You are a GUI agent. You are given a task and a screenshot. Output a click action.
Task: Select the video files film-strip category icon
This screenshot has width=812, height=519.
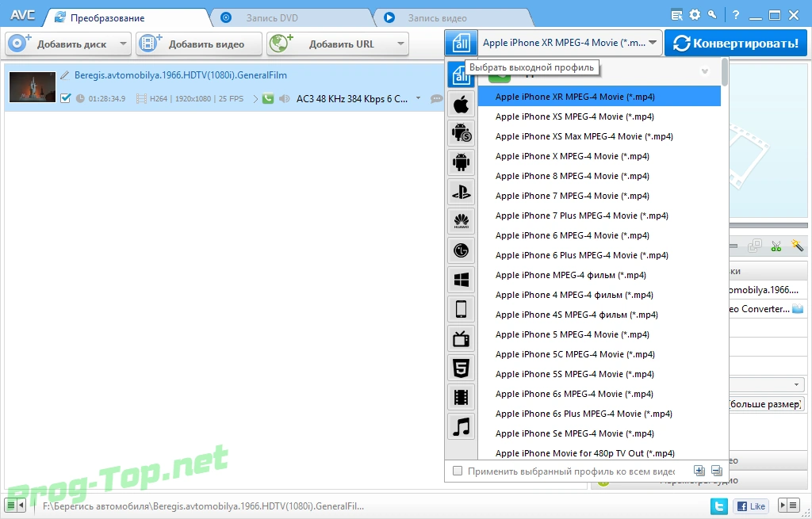[x=461, y=398]
